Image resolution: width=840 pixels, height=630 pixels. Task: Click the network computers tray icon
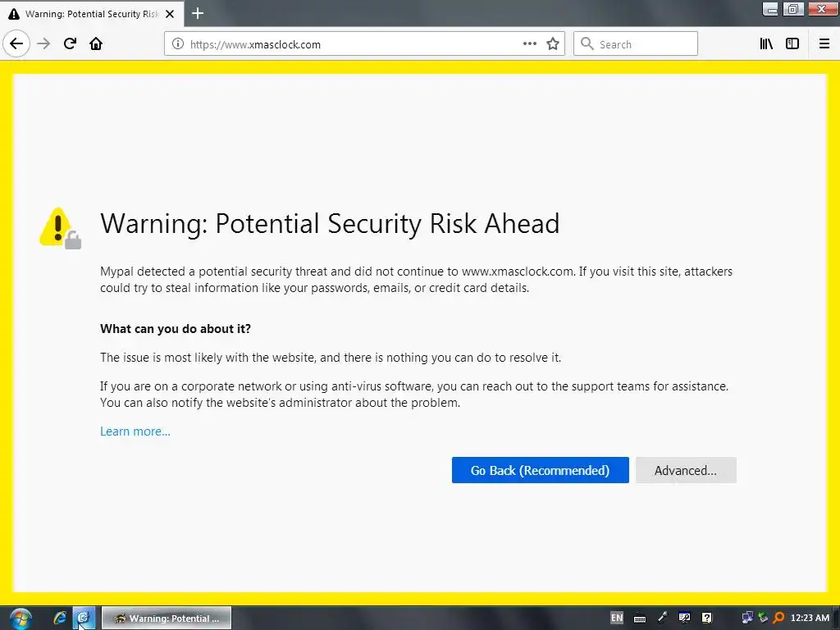746,618
